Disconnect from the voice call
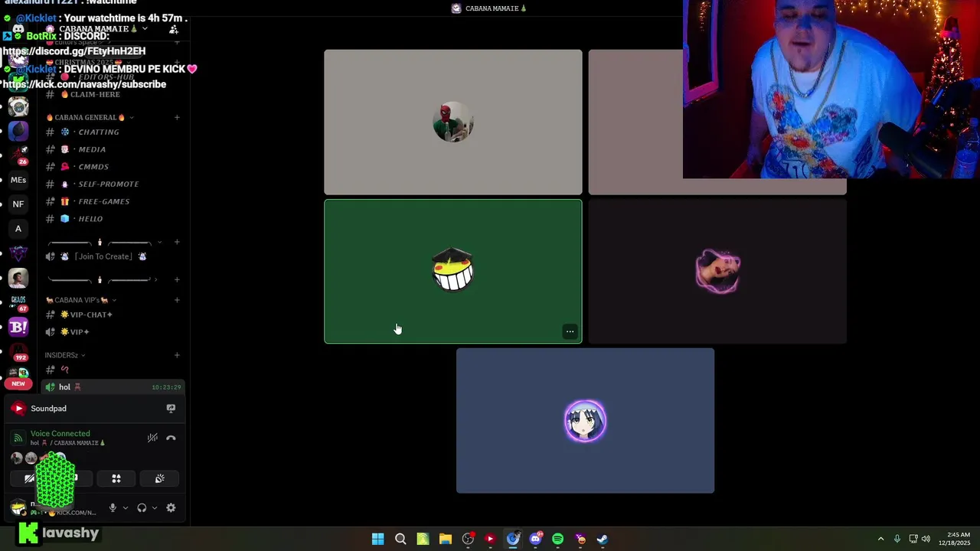The height and width of the screenshot is (551, 980). (x=171, y=438)
